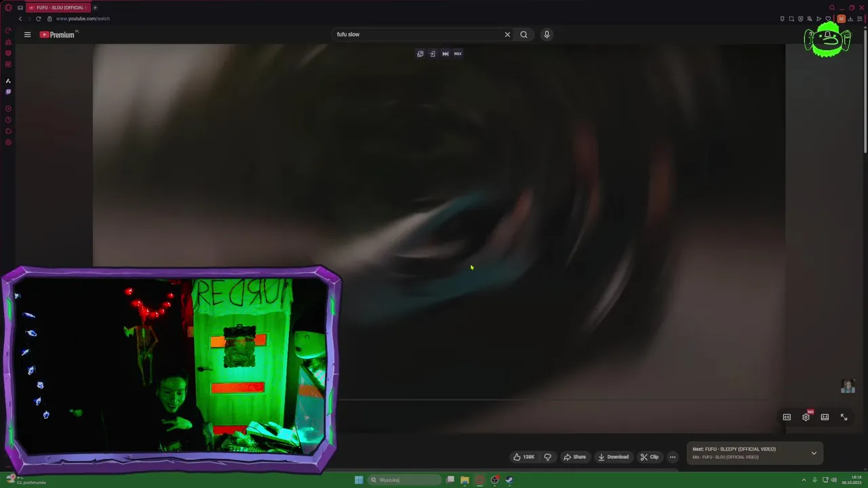The width and height of the screenshot is (868, 488).
Task: Open more actions ellipsis menu
Action: (x=673, y=457)
